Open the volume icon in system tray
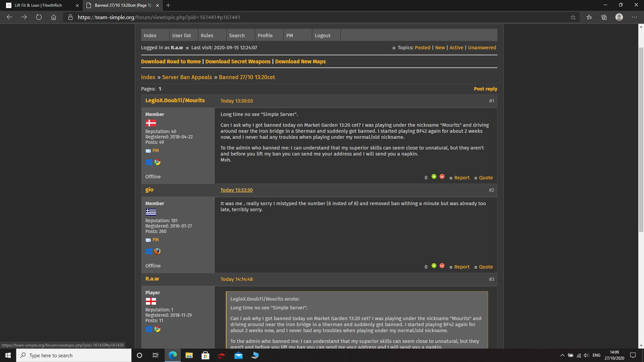The image size is (644, 362). coord(586,355)
